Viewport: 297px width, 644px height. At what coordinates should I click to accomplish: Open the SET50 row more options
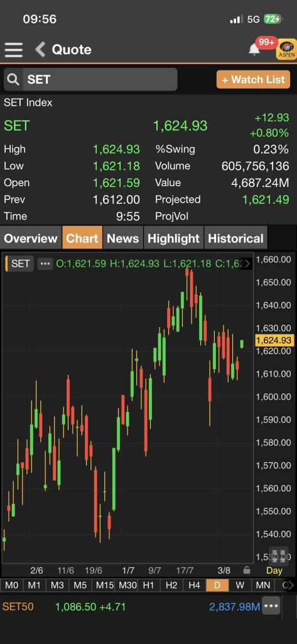[271, 606]
